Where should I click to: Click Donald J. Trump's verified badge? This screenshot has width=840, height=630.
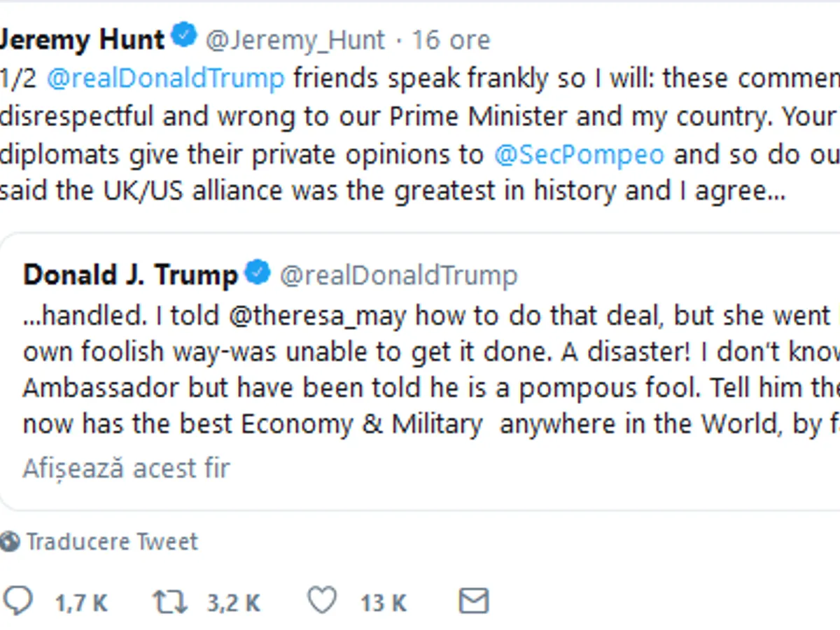pos(258,273)
